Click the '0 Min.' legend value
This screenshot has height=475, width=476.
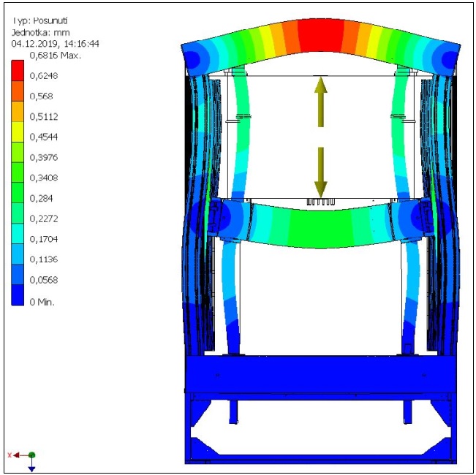(42, 302)
